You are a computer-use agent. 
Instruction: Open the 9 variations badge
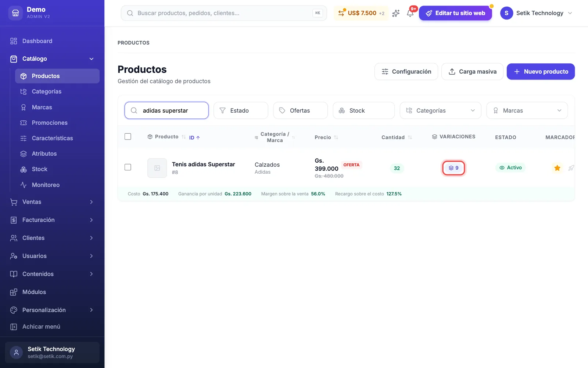click(x=453, y=168)
